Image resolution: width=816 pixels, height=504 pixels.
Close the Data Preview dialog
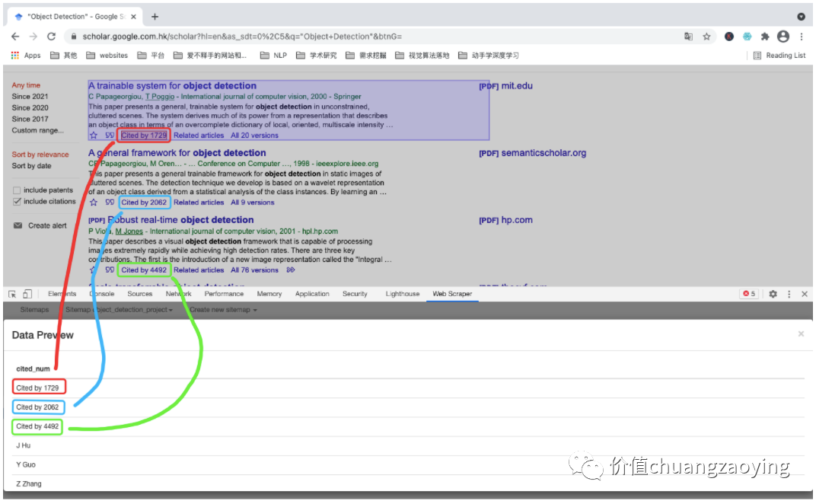click(801, 333)
